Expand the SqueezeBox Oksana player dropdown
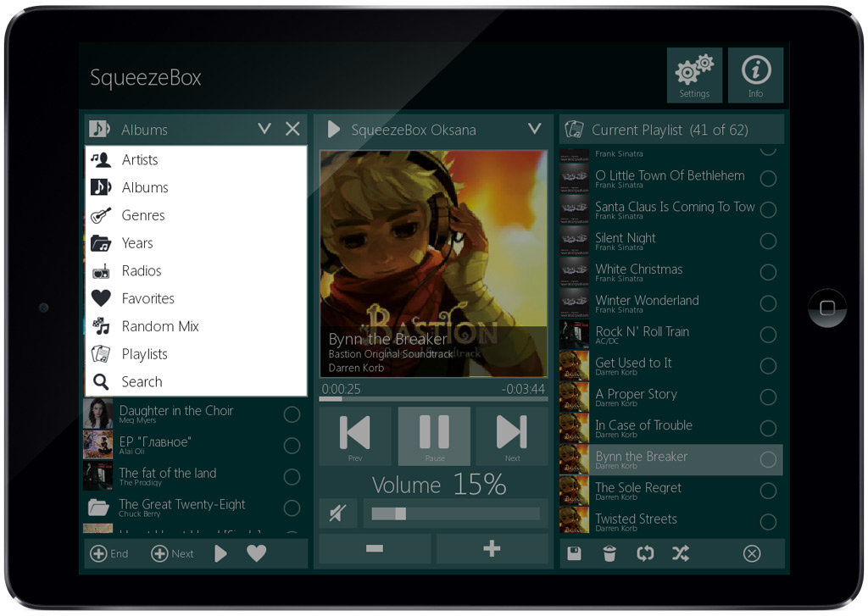 pos(534,129)
